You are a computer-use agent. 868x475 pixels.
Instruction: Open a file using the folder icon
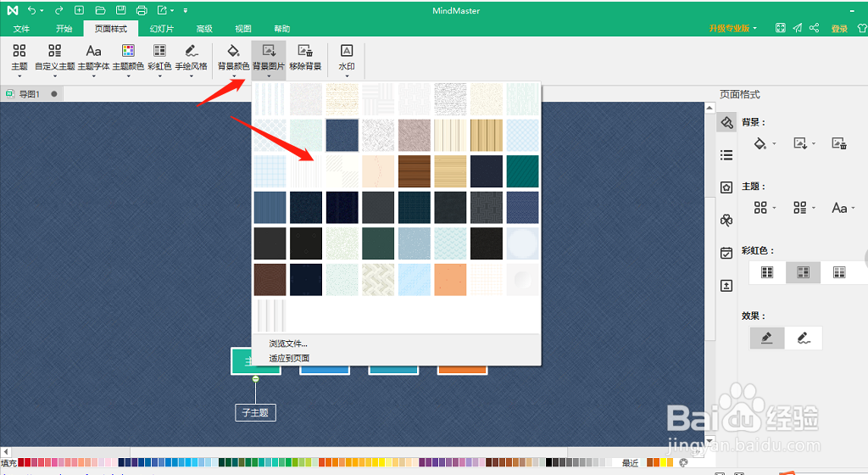(100, 10)
